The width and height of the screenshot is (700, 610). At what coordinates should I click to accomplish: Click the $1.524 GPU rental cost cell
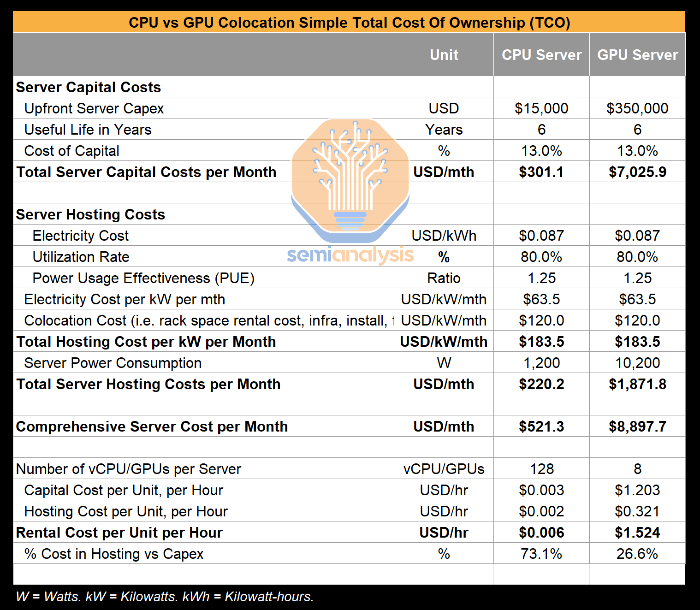click(637, 533)
